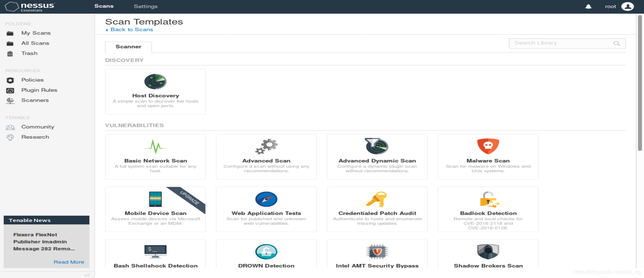Open the notifications bell
Image resolution: width=644 pixels, height=278 pixels.
588,7
